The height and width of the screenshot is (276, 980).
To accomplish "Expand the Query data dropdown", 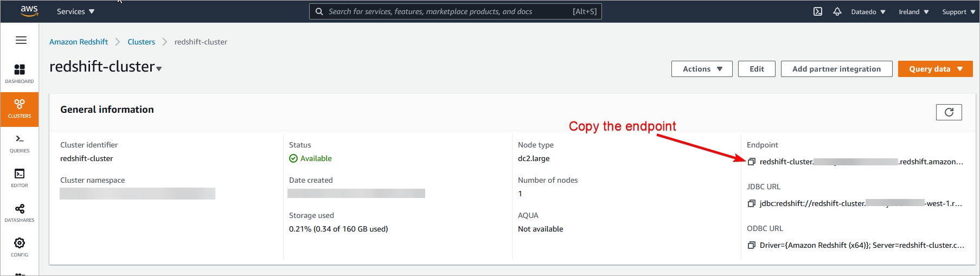I will [x=935, y=69].
